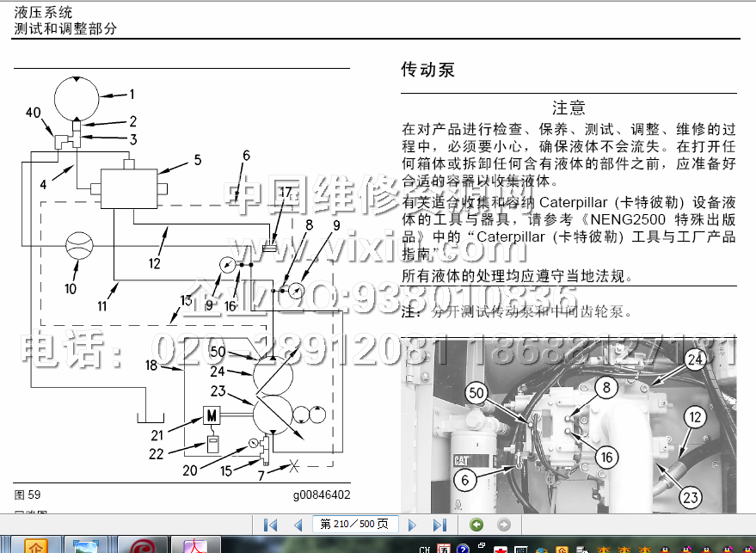
Task: Jump to the last page
Action: 439,525
